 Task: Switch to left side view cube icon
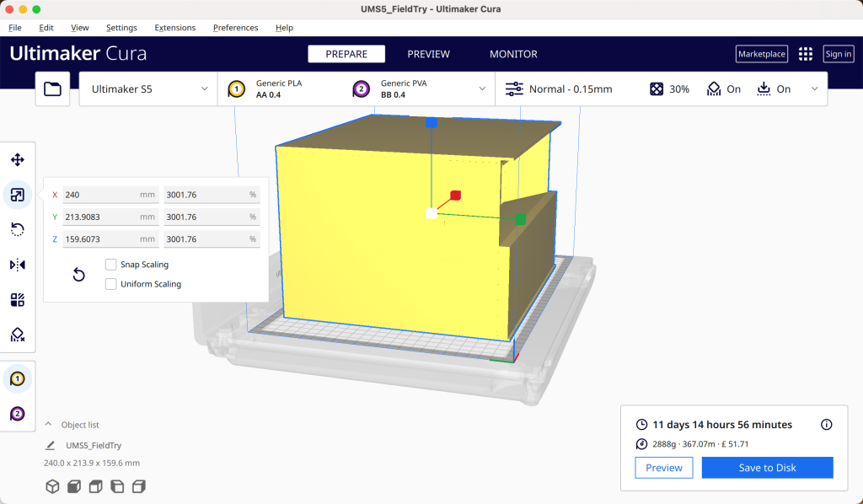click(117, 486)
